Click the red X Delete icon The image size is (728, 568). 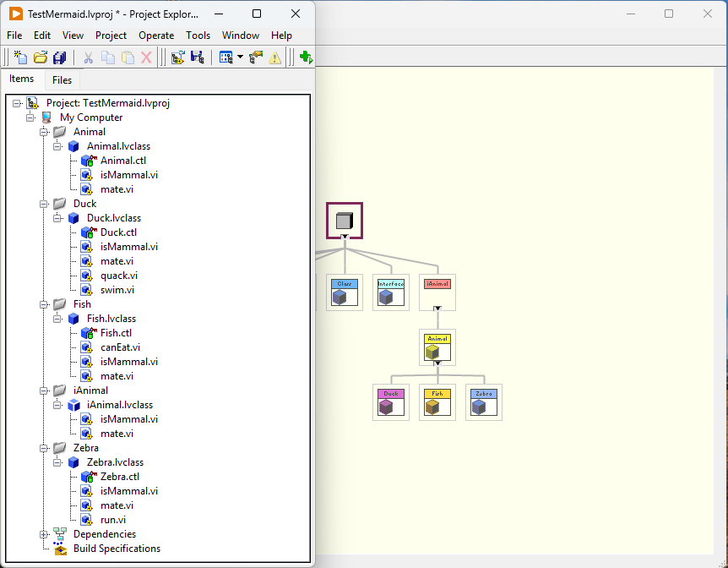pos(146,57)
